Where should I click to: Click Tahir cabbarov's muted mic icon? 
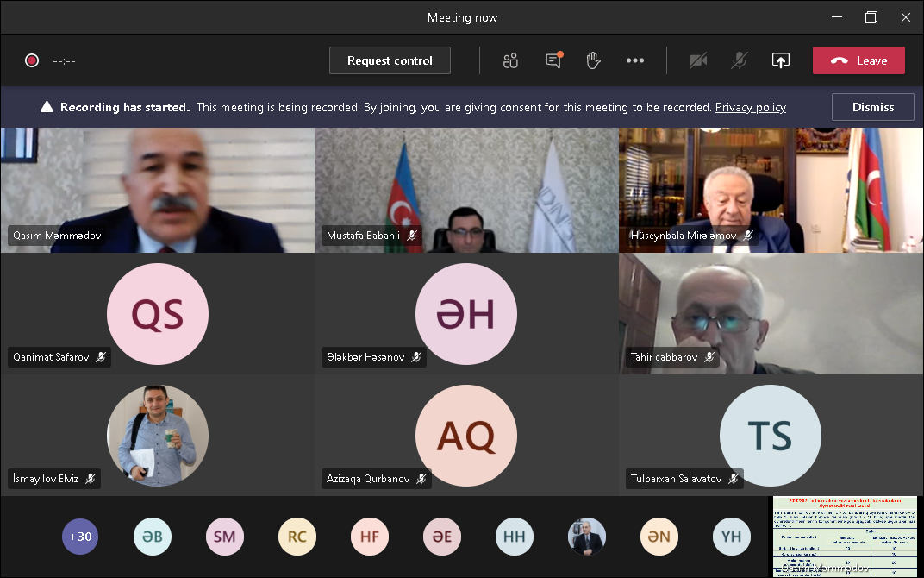[710, 357]
